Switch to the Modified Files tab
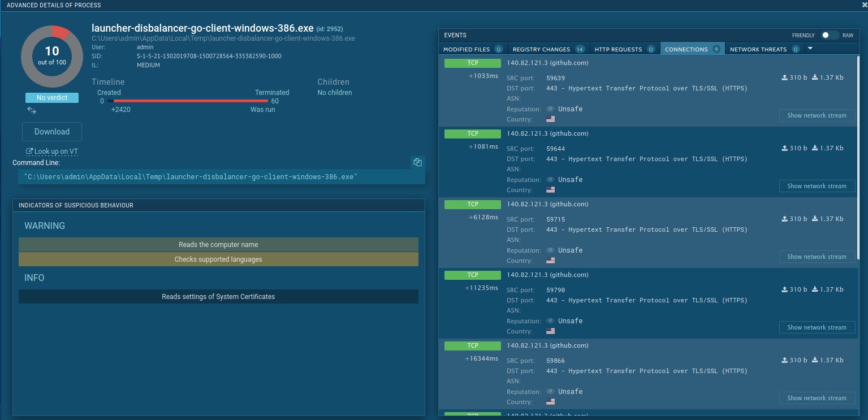 [472, 49]
